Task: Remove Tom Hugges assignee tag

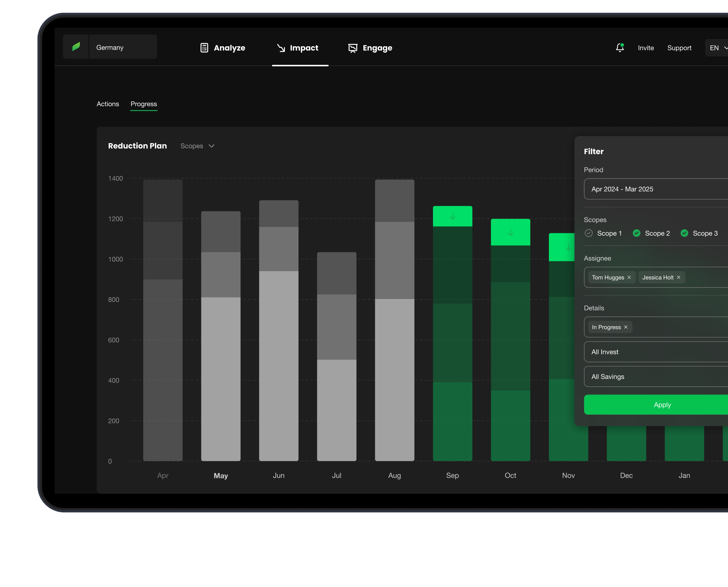Action: pos(629,277)
